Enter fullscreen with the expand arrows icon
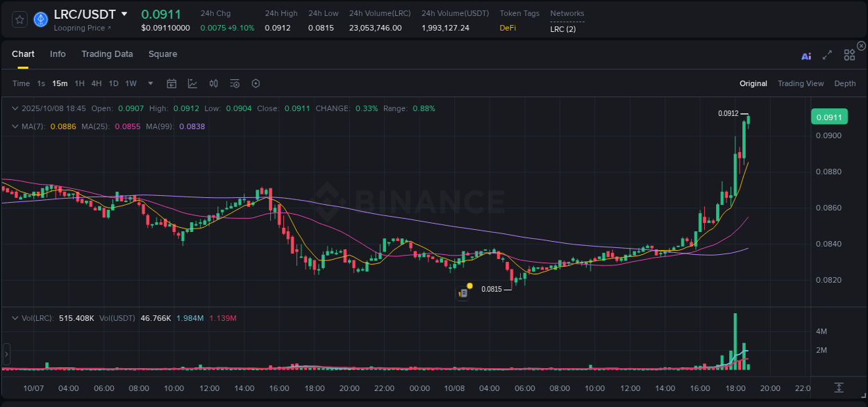This screenshot has height=407, width=868. click(x=827, y=56)
